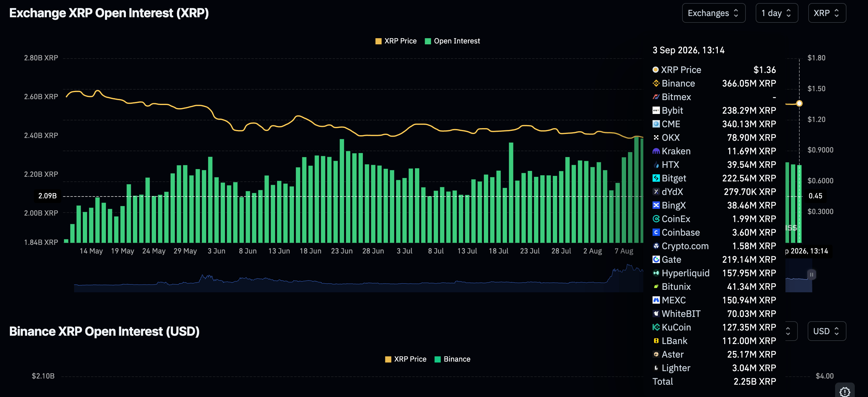Click the Total 2.25B XRP value

755,382
